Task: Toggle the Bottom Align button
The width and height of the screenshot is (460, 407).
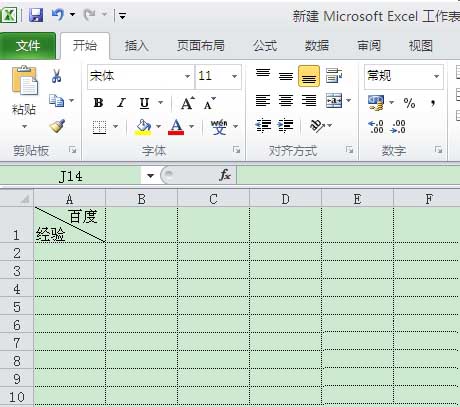Action: click(x=309, y=76)
